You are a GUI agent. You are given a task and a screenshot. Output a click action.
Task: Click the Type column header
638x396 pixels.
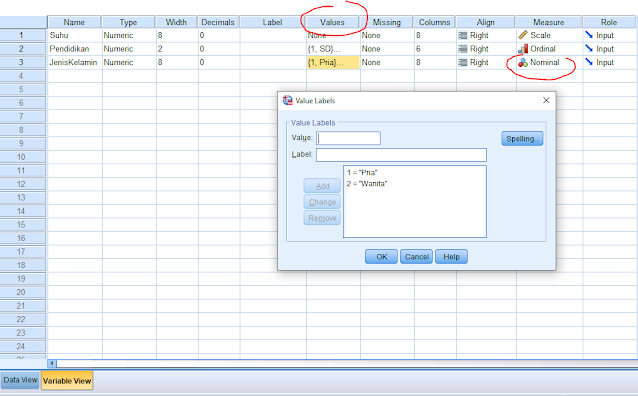128,22
